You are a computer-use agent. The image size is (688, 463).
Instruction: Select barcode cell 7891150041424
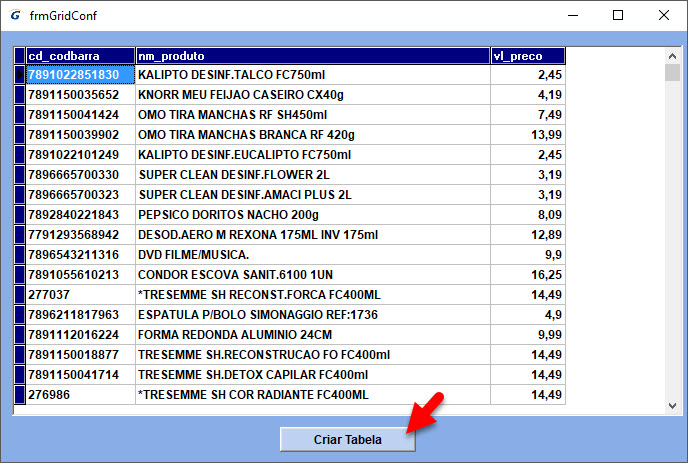tap(80, 115)
